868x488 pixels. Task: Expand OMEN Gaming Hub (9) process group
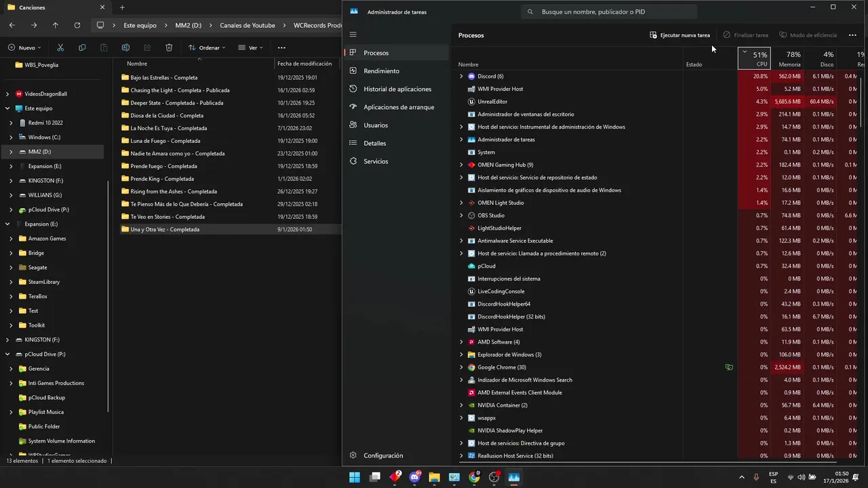click(461, 165)
